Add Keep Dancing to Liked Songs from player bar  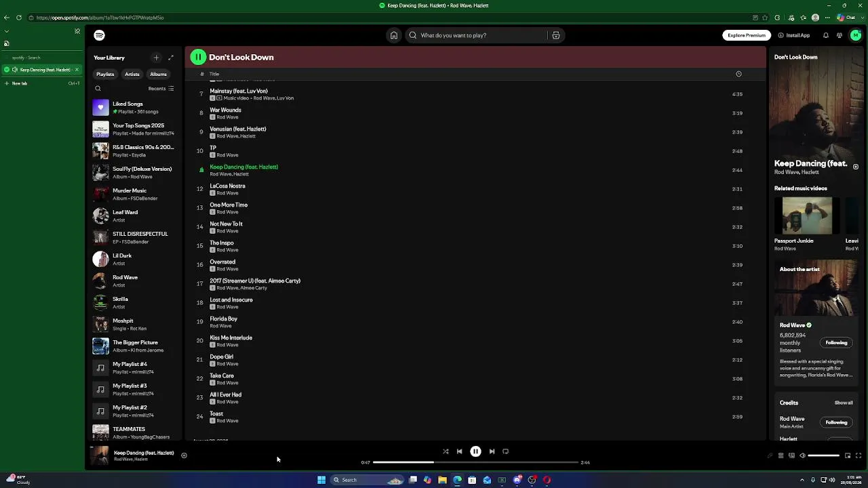pyautogui.click(x=184, y=455)
